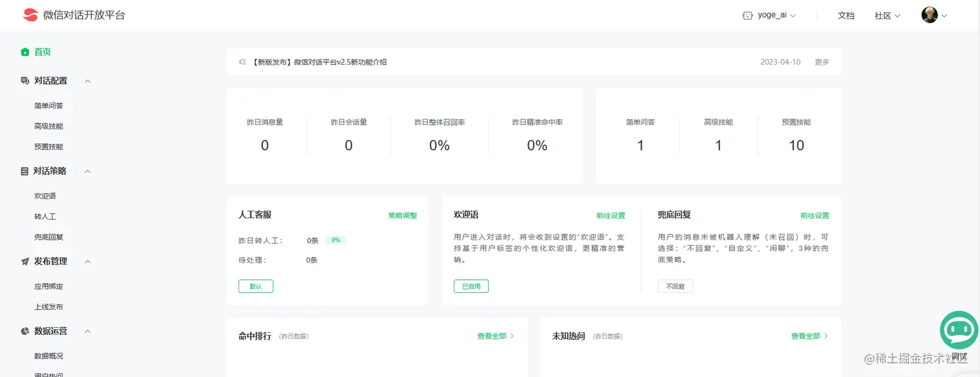Open 兜底回复 sidebar item
The height and width of the screenshot is (377, 980).
coord(49,237)
